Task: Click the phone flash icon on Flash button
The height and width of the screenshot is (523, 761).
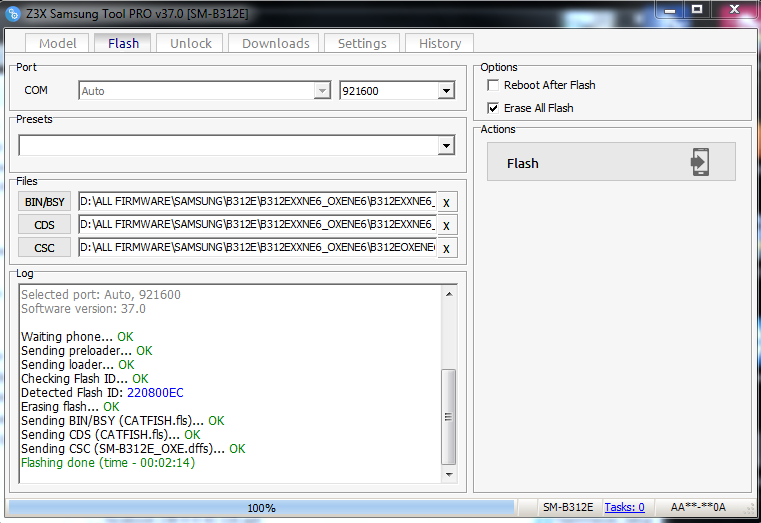Action: 700,162
